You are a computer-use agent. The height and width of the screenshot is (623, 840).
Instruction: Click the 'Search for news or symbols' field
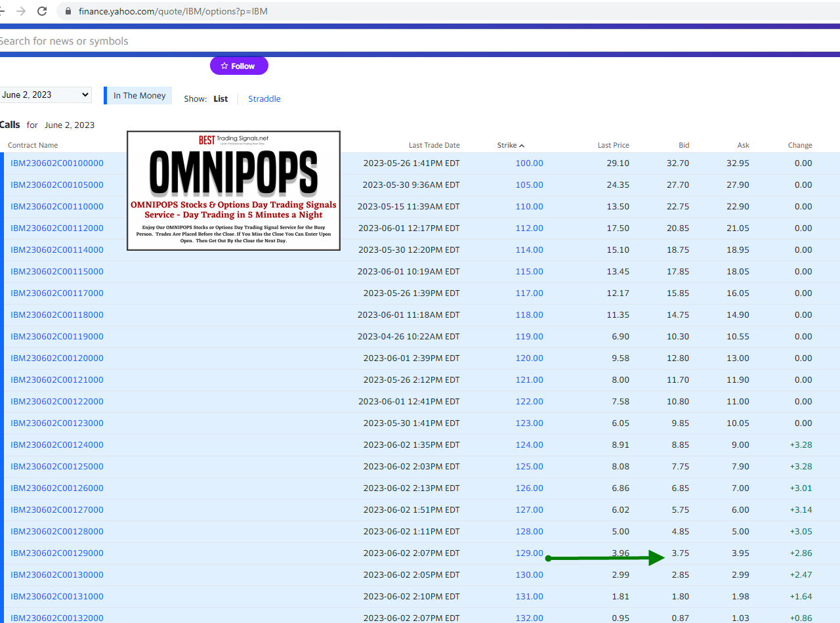[x=420, y=41]
